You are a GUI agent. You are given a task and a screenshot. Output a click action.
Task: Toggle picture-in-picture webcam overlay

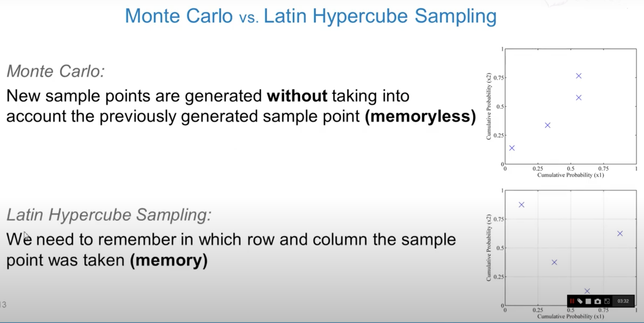[607, 301]
